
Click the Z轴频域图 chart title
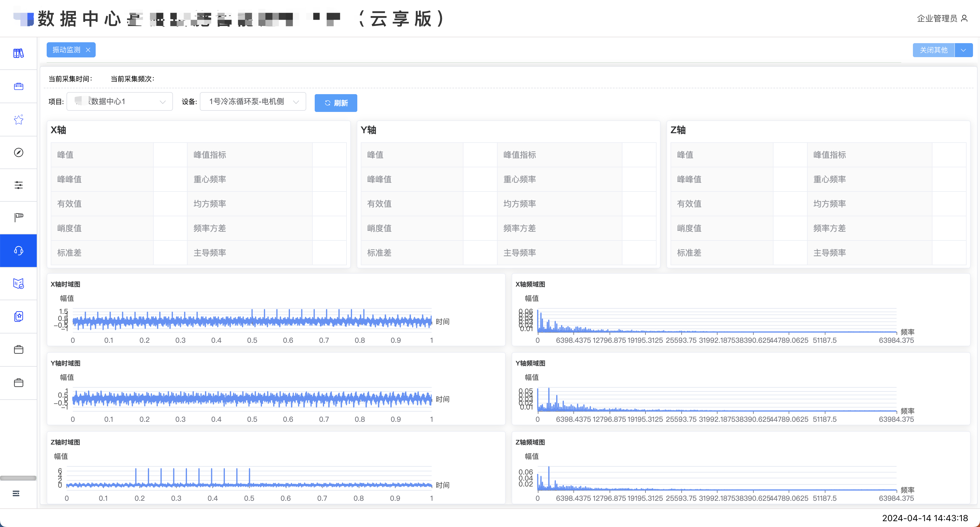[530, 442]
